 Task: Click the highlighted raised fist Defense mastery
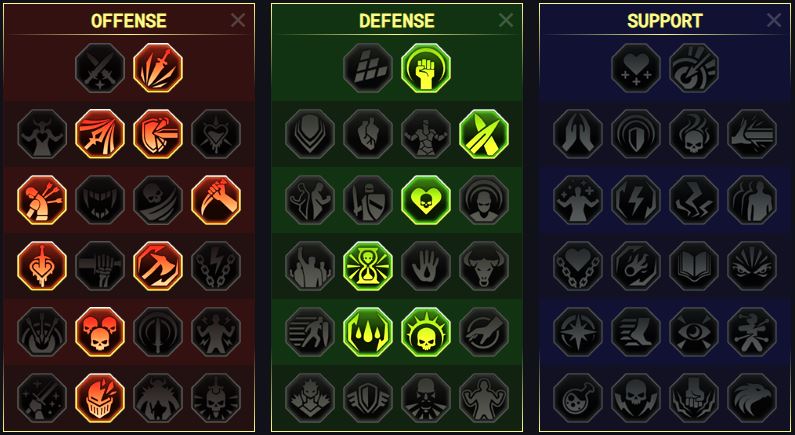tap(426, 68)
